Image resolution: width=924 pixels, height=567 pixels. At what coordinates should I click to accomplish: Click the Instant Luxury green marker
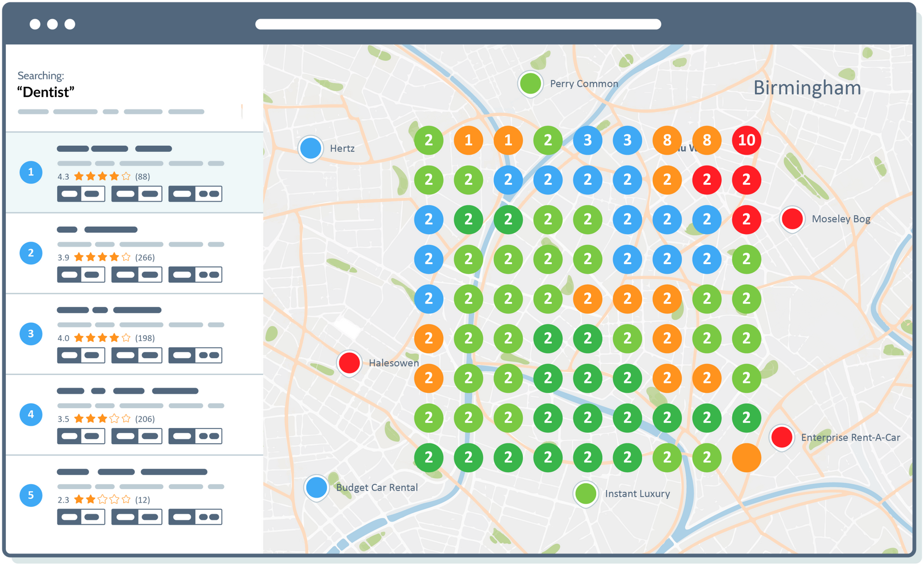(586, 493)
